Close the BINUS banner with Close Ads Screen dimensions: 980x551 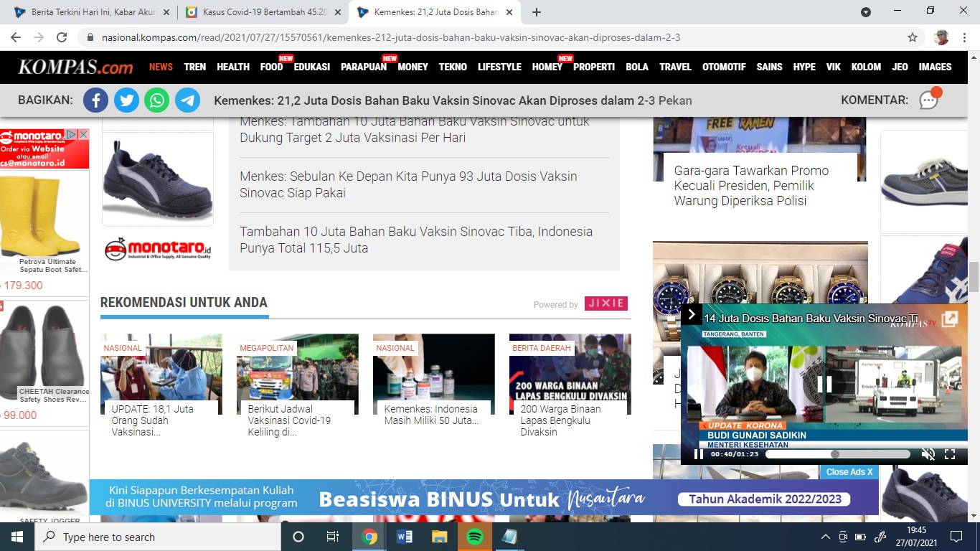pyautogui.click(x=849, y=472)
